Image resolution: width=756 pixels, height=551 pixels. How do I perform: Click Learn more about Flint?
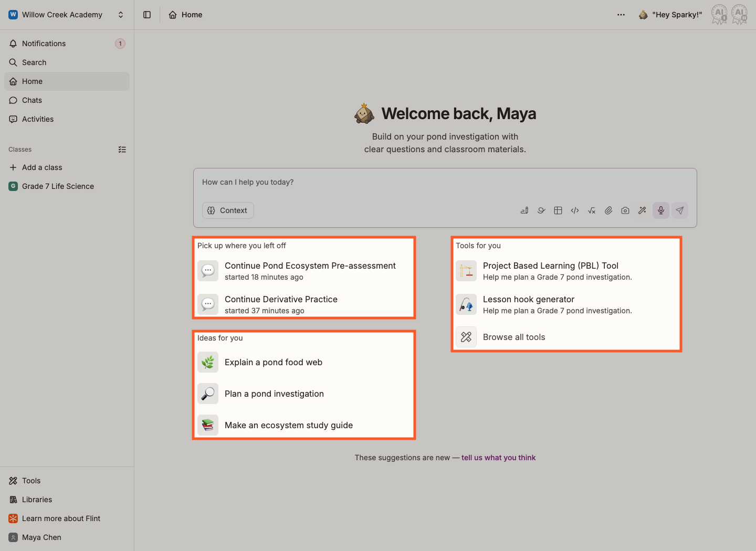pyautogui.click(x=67, y=518)
